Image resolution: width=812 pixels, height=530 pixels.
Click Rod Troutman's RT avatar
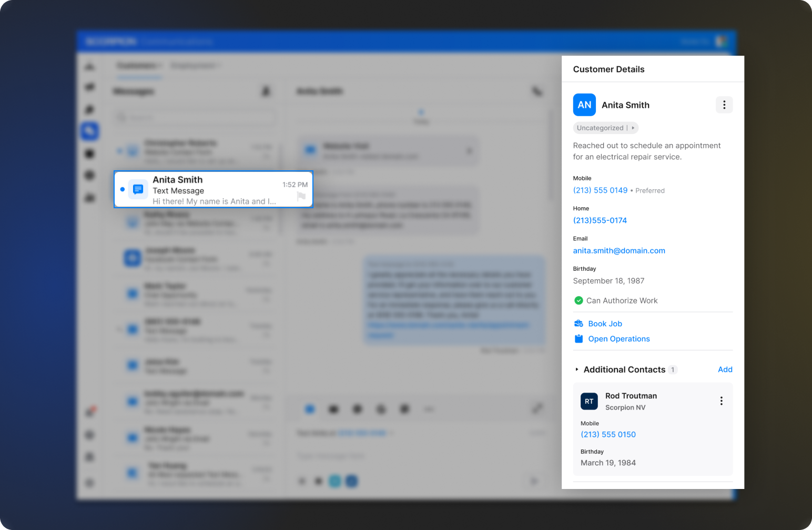[589, 401]
